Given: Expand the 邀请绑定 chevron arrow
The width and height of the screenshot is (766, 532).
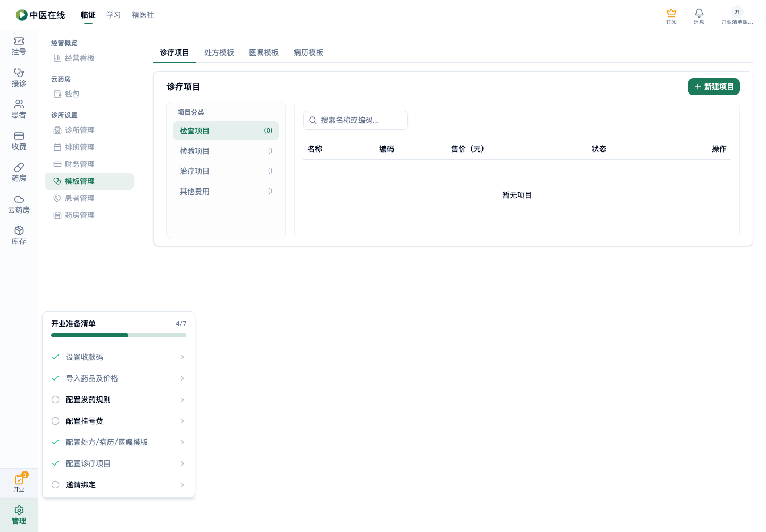Looking at the screenshot, I should click(182, 485).
